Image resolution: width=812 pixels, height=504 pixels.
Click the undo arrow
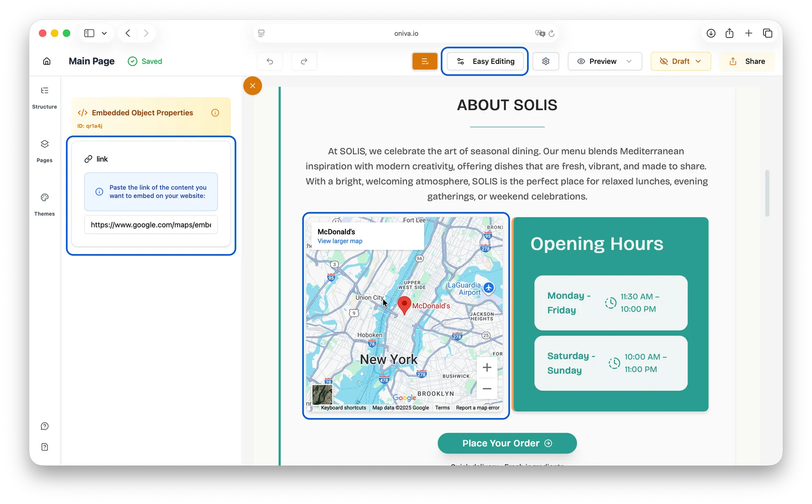click(x=270, y=61)
